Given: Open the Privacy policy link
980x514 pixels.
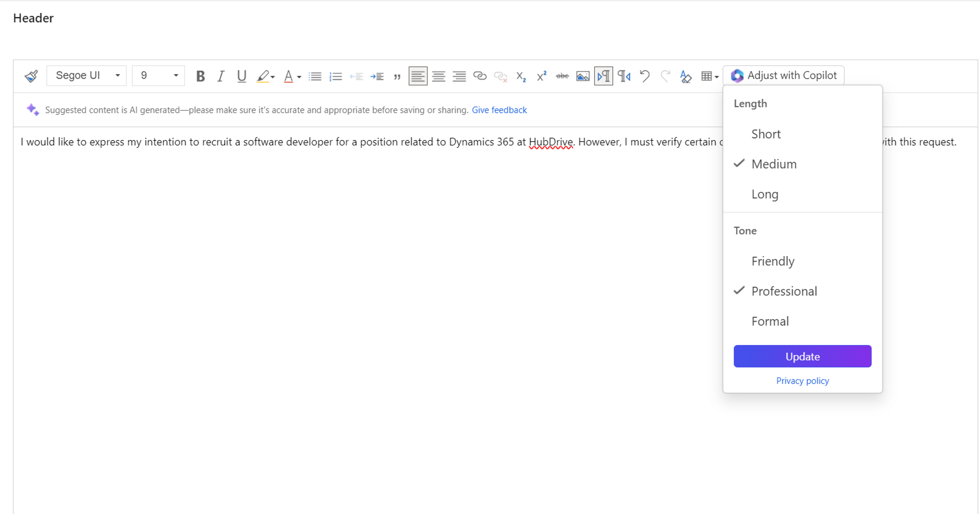Looking at the screenshot, I should (x=803, y=381).
